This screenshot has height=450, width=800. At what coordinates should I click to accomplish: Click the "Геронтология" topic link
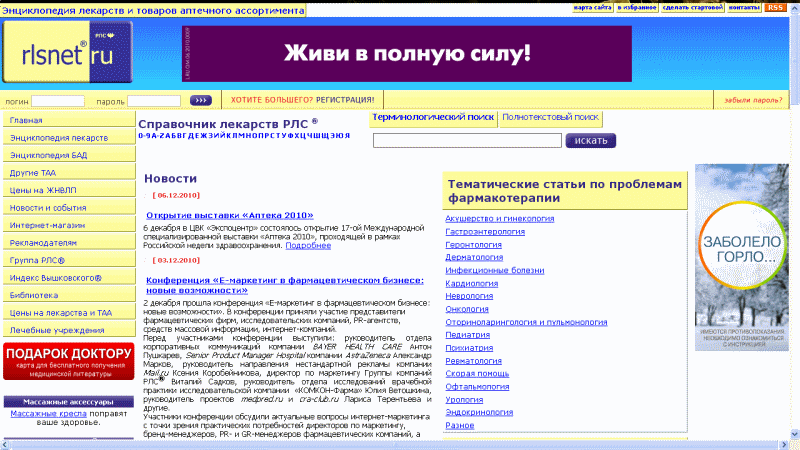[473, 245]
